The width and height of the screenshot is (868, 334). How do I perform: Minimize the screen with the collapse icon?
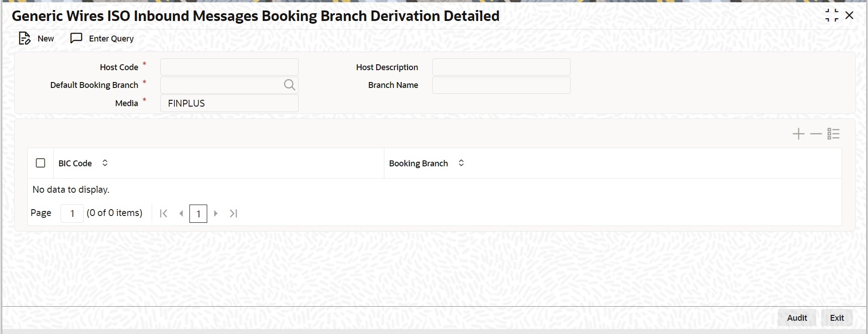[x=832, y=15]
